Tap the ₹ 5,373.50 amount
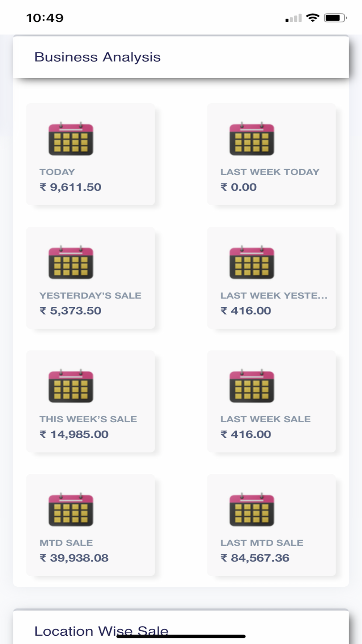The height and width of the screenshot is (644, 362). 71,311
